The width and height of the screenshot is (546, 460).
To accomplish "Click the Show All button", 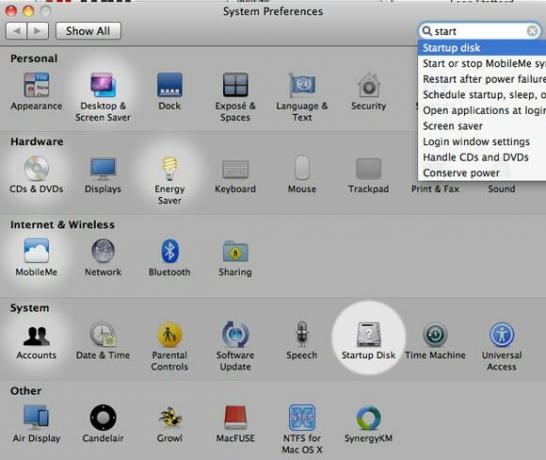I will coord(88,31).
